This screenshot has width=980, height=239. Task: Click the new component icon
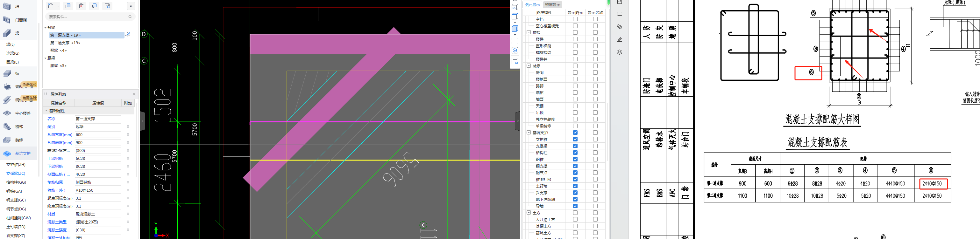tap(51, 6)
